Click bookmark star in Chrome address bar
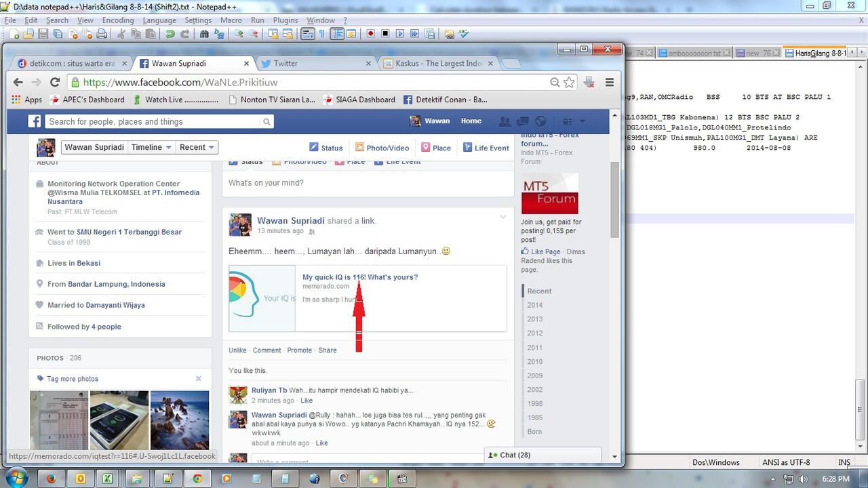Image resolution: width=868 pixels, height=488 pixels. tap(569, 82)
